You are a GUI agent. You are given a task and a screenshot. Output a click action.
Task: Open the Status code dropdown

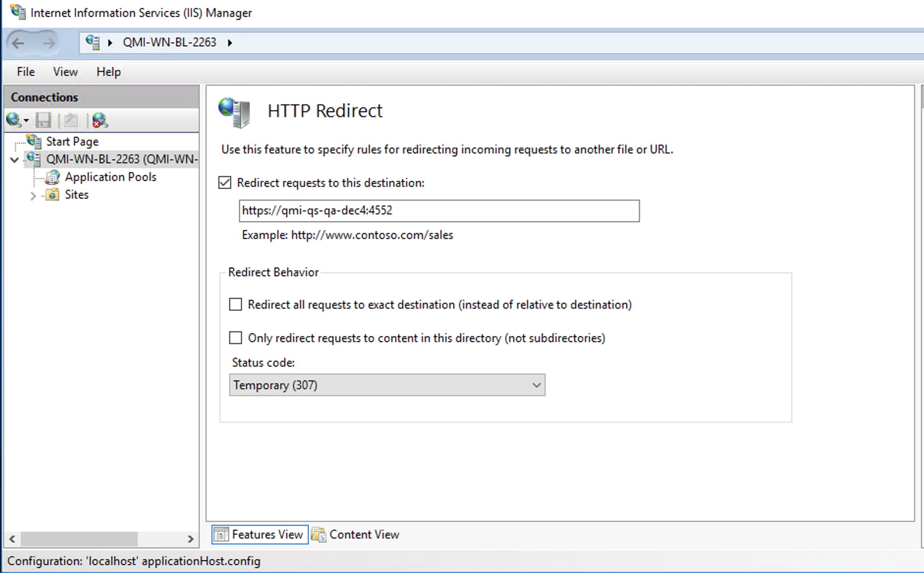[x=536, y=385]
